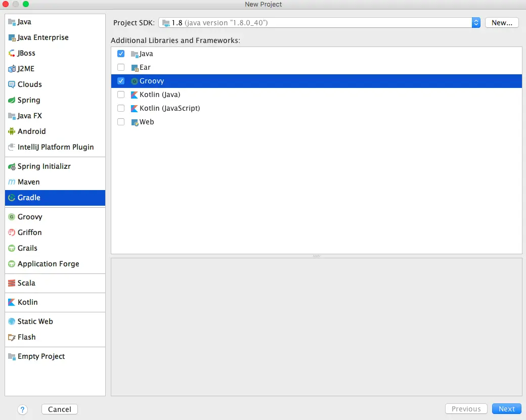Click the Previous button

pos(466,409)
